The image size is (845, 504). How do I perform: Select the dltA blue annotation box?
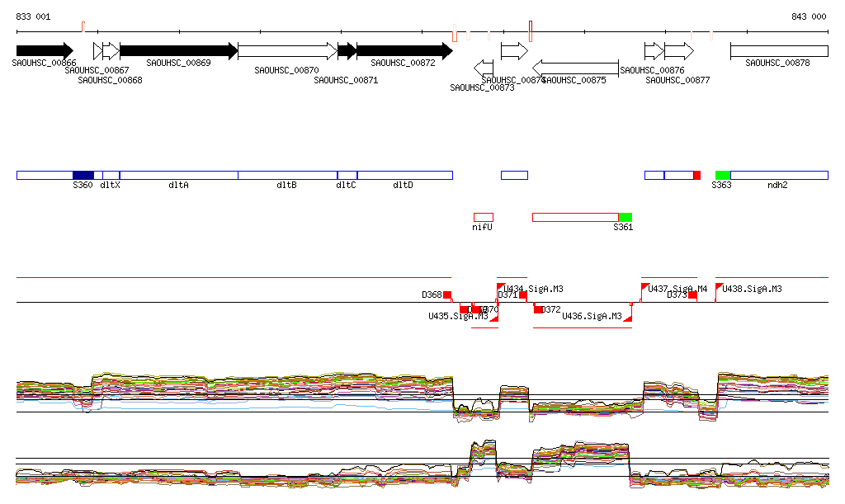tap(179, 175)
